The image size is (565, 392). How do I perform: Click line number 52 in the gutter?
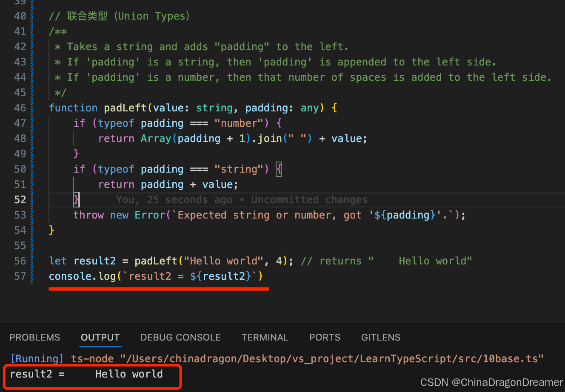click(x=20, y=200)
